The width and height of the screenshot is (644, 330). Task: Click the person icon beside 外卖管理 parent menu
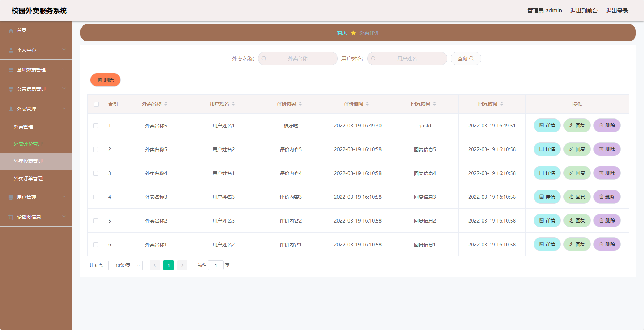(x=11, y=109)
